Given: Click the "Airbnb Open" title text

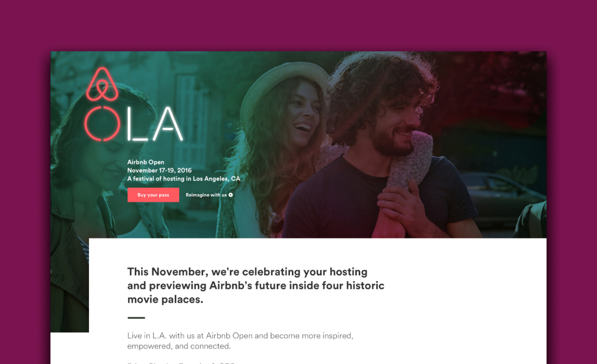Looking at the screenshot, I should [146, 162].
